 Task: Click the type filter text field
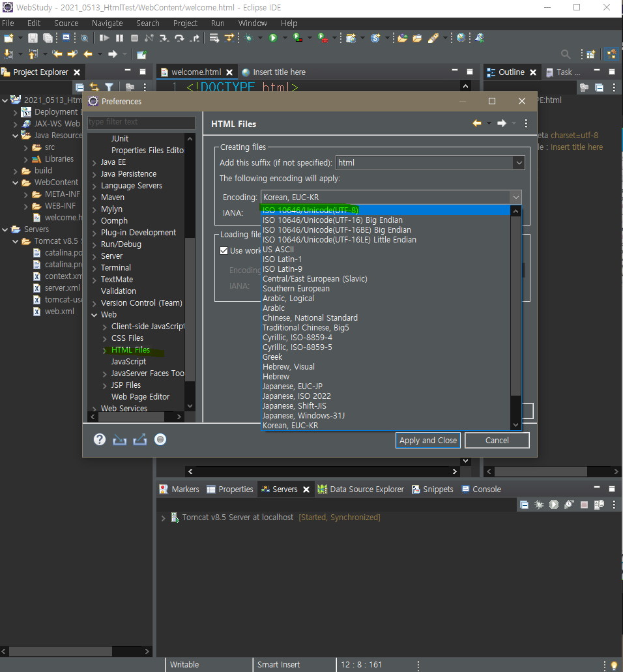tap(141, 122)
